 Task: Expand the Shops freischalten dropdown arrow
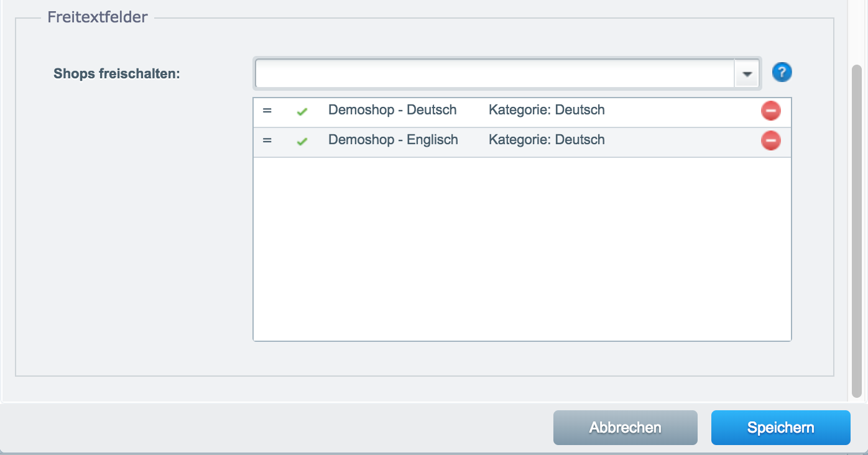coord(747,74)
